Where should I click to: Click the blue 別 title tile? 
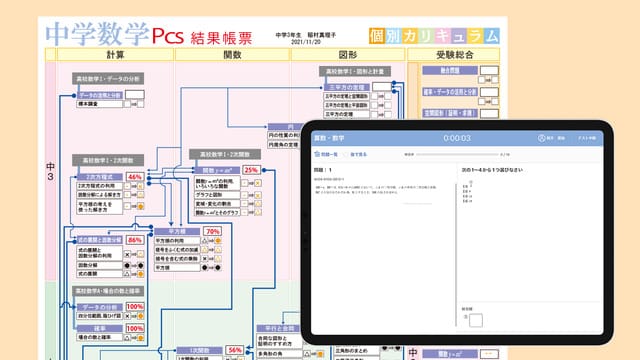(393, 36)
